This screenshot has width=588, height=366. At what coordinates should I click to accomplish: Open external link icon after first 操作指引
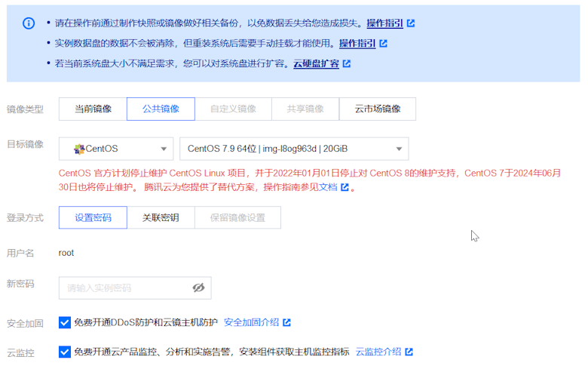411,23
